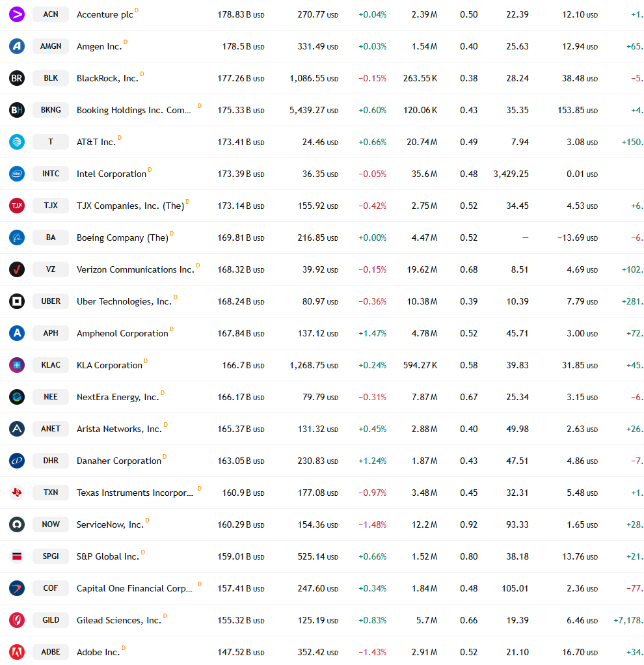This screenshot has width=644, height=665.
Task: Click the Amgen Inc. logo icon
Action: click(x=17, y=46)
